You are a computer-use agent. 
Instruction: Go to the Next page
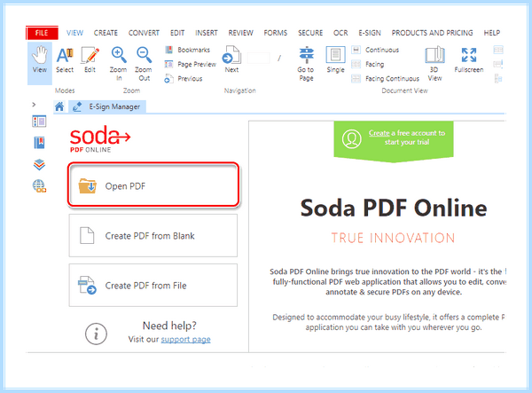point(231,59)
